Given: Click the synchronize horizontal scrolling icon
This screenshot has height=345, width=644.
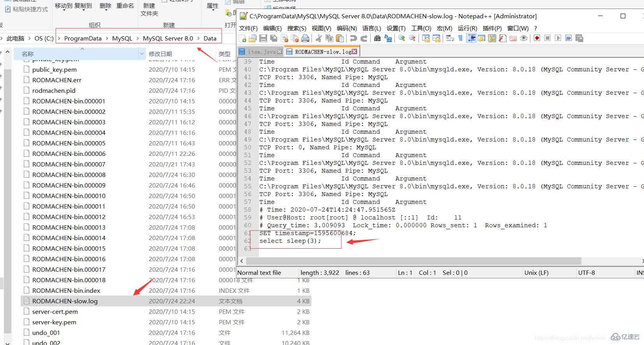Looking at the screenshot, I should coord(436,38).
